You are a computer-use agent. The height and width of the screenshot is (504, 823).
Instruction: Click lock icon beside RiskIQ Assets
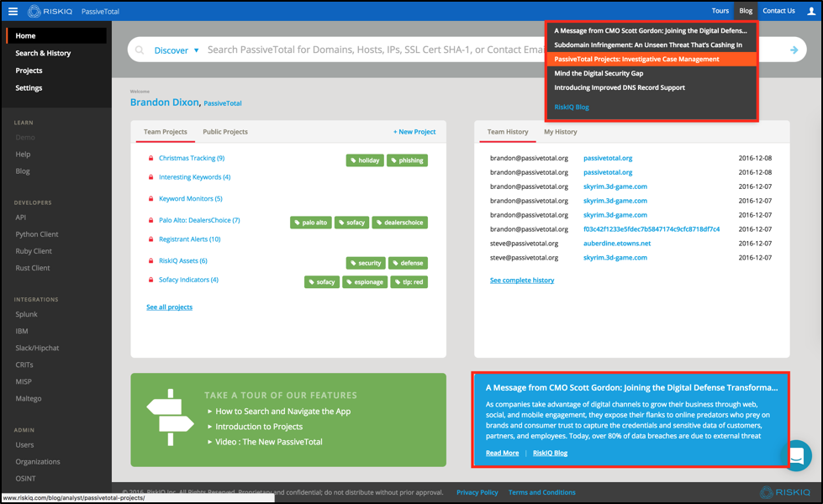click(x=150, y=260)
